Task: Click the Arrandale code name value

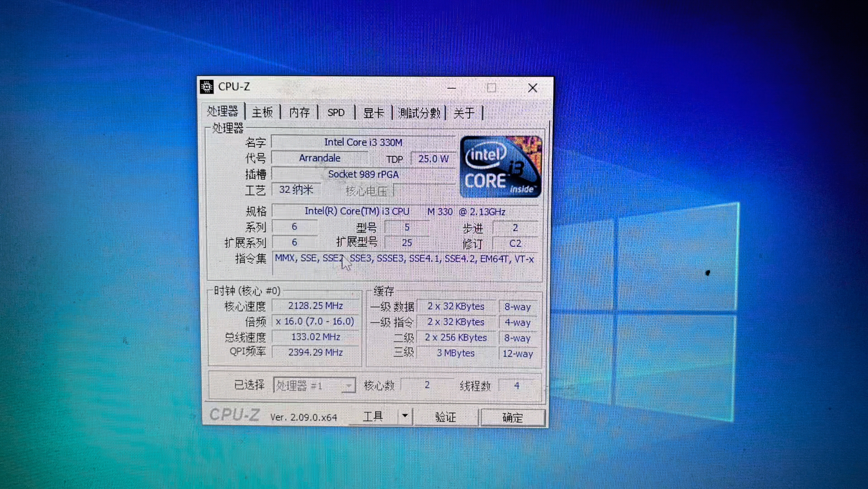Action: 320,158
